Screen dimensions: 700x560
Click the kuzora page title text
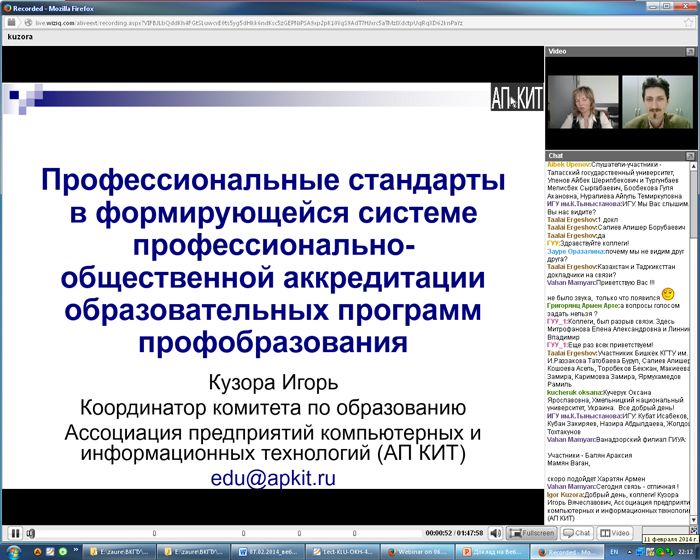click(x=20, y=37)
